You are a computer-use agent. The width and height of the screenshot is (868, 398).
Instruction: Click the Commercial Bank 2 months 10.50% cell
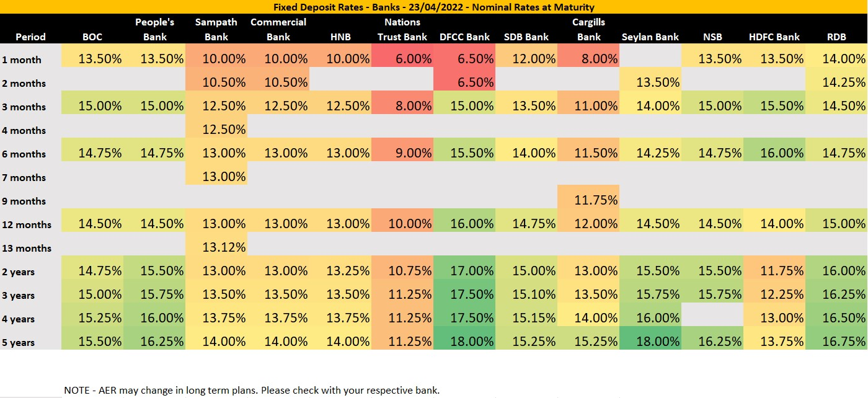(x=278, y=82)
